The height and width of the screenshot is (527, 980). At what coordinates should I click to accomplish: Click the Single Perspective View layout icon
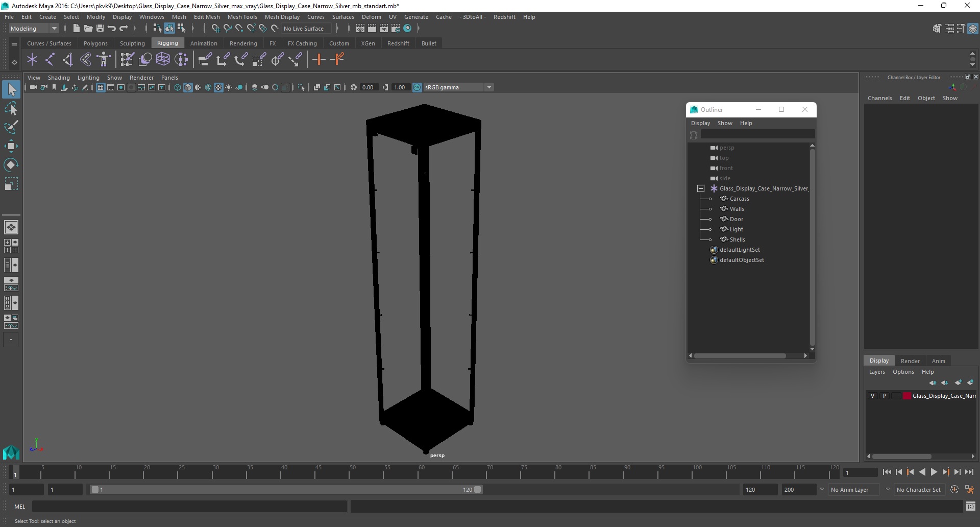pos(11,227)
